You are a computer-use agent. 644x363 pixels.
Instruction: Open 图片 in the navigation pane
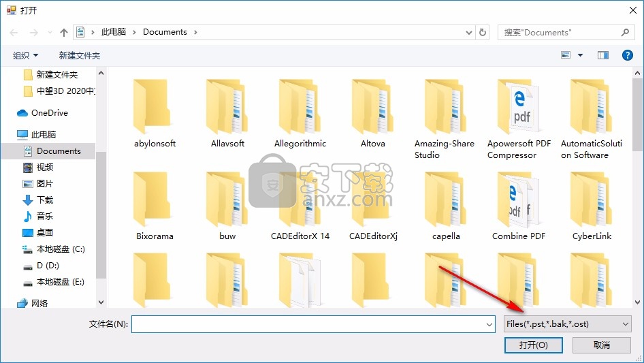(38, 184)
